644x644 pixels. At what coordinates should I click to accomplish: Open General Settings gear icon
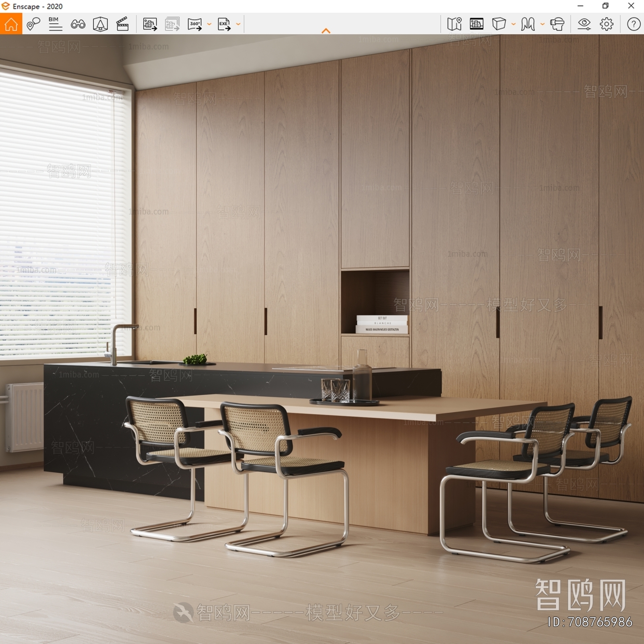(x=607, y=24)
